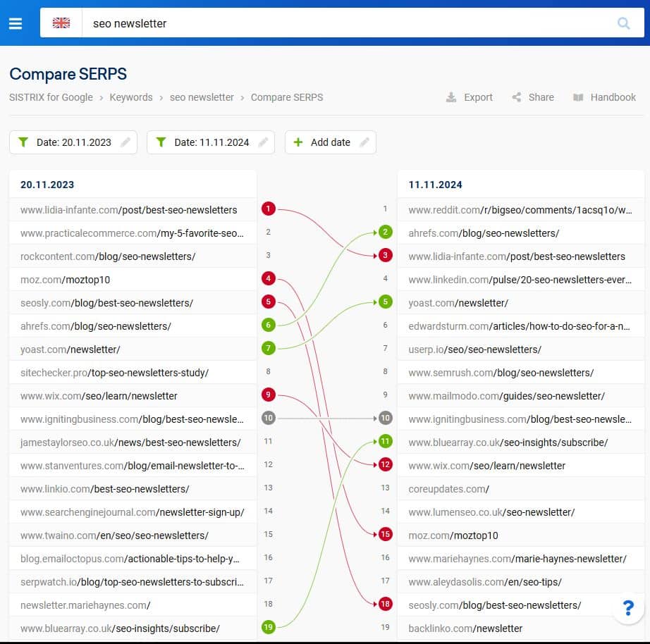Screen dimensions: 650x644
Task: Open userp.io/seo/seo-newsletters/ result
Action: 475,349
